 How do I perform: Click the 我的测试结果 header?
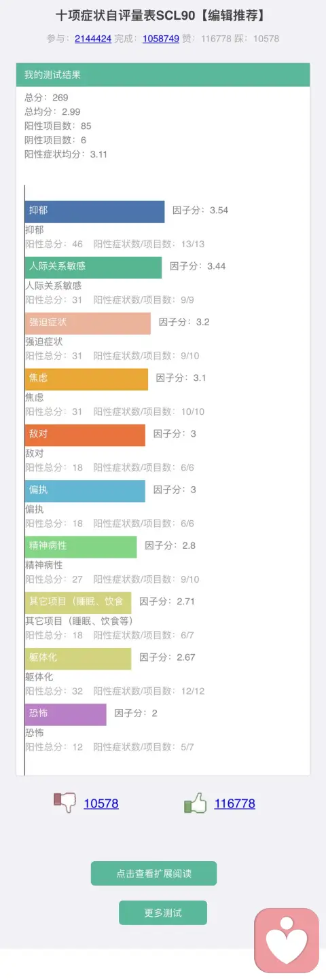click(x=163, y=75)
